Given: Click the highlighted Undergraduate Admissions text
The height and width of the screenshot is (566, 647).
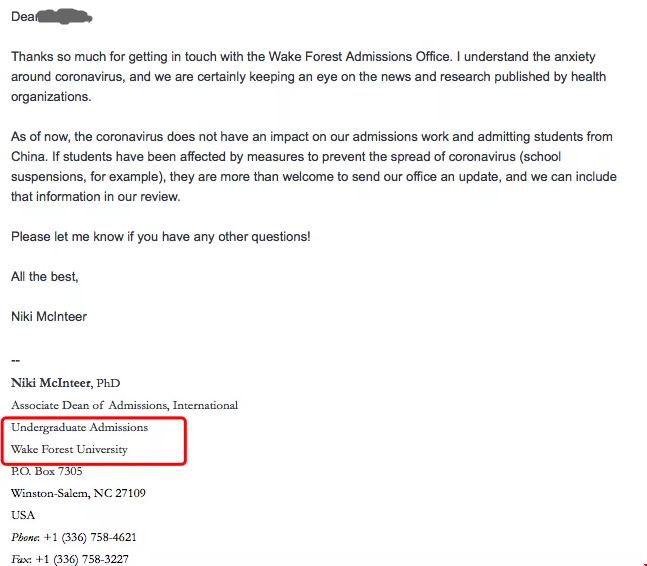Looking at the screenshot, I should click(79, 427).
